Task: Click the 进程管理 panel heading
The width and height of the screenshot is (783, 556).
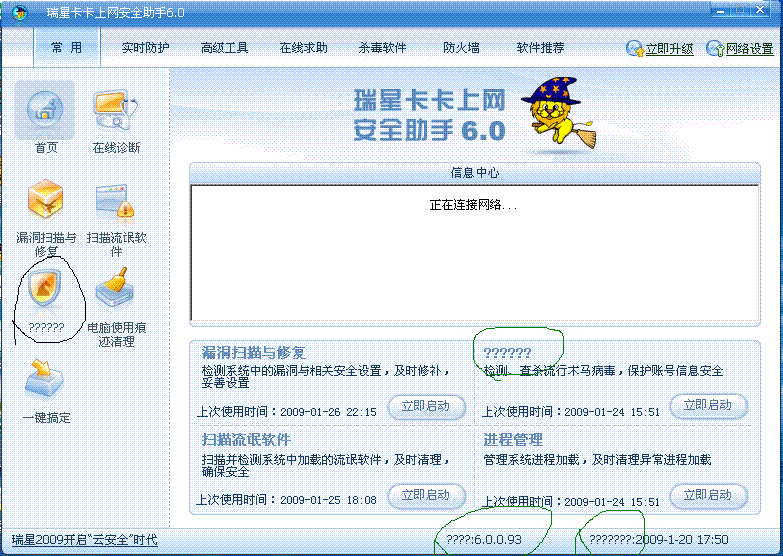Action: 513,440
